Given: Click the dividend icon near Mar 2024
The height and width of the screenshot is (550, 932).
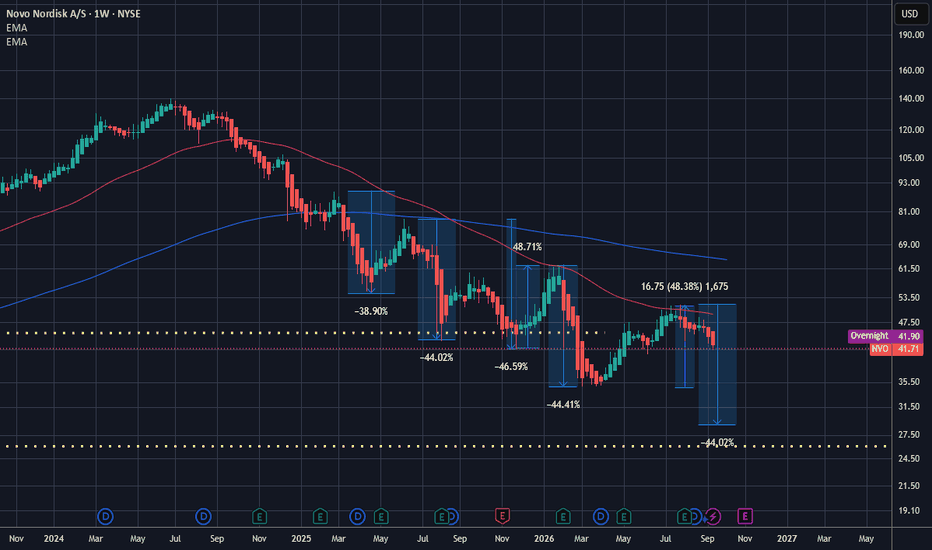Looking at the screenshot, I should point(105,516).
